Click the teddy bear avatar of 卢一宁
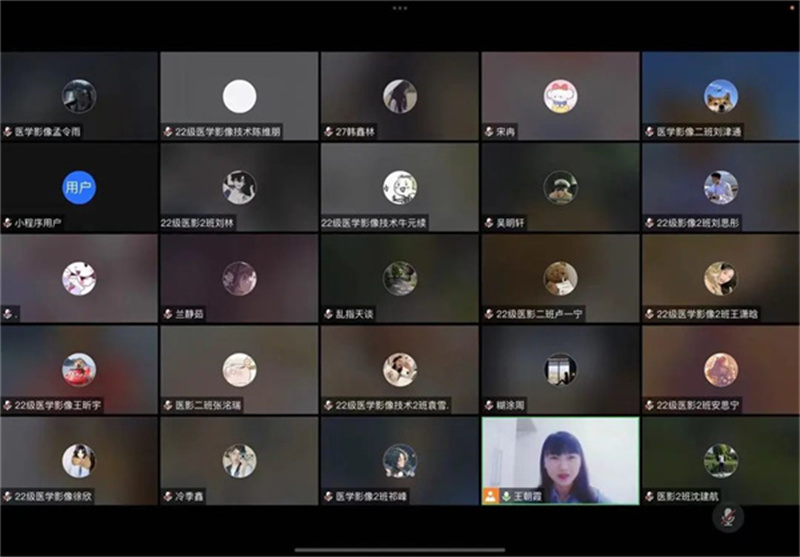This screenshot has width=800, height=557. (x=560, y=278)
